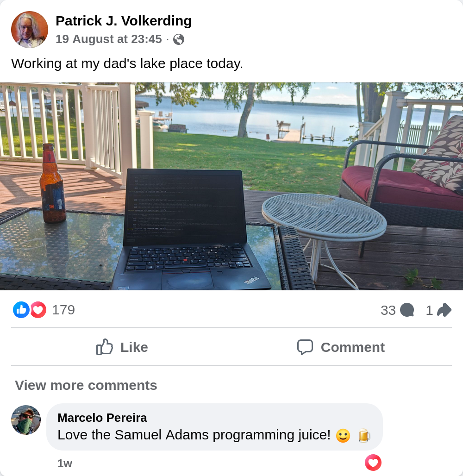Click heart reaction on Marcelo's comment
463x476 pixels.
click(373, 462)
